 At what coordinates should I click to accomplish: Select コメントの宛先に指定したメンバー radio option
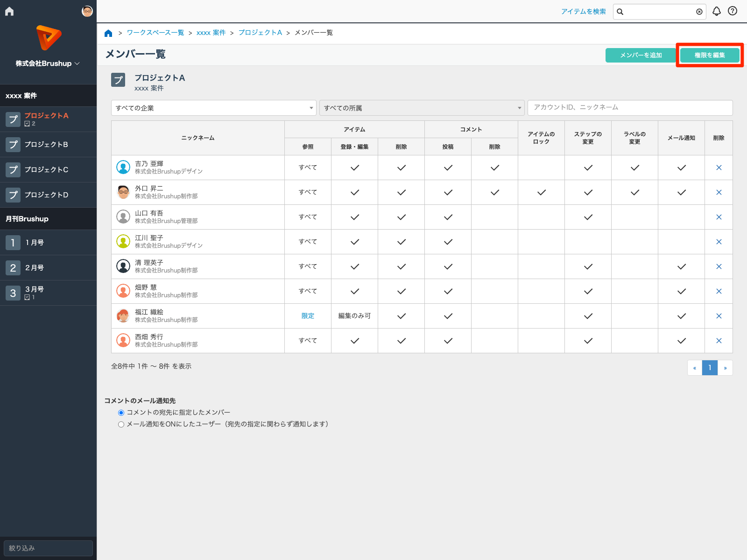121,413
